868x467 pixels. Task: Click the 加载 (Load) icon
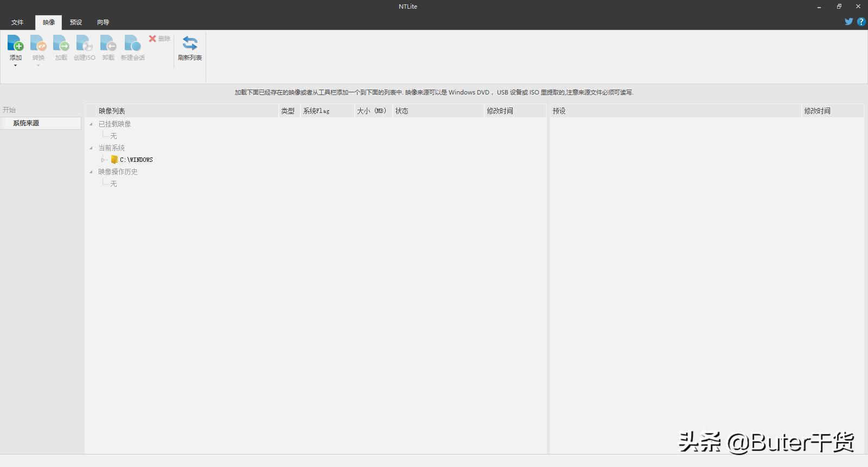click(61, 43)
